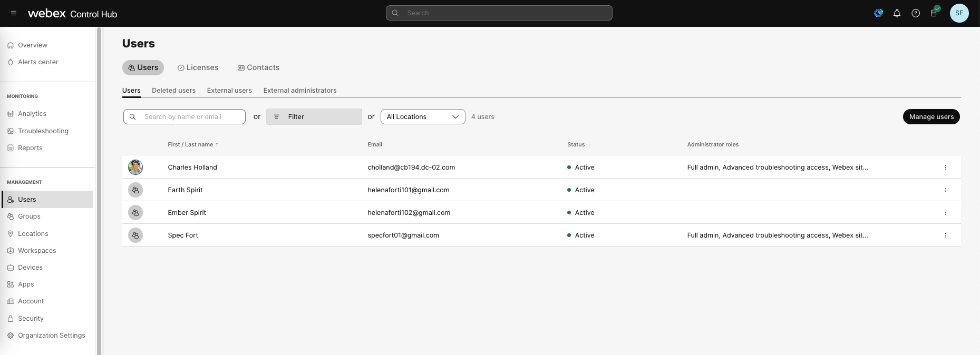This screenshot has width=980, height=355.
Task: Switch to the Deleted users tab
Action: (173, 91)
